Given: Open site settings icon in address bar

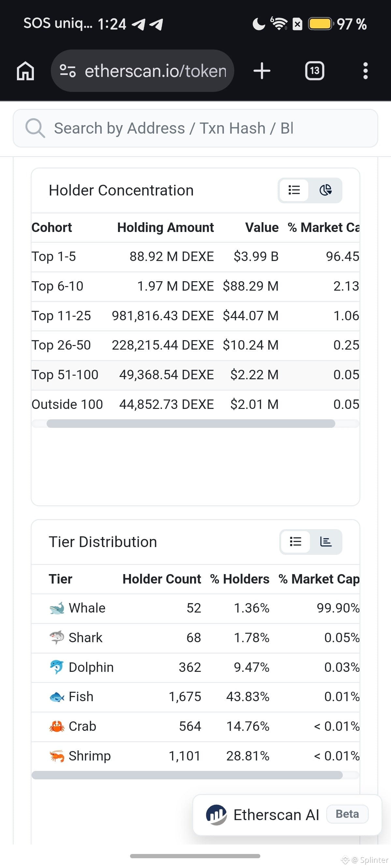Looking at the screenshot, I should point(67,71).
